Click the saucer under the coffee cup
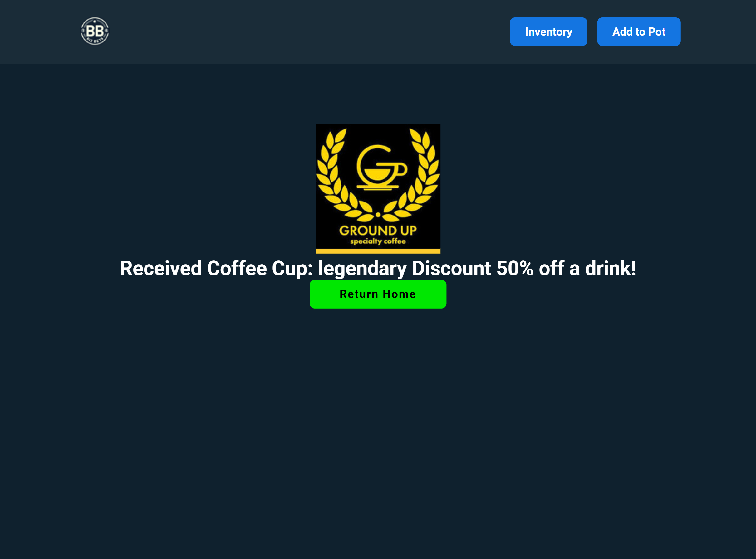The image size is (756, 559). click(378, 187)
